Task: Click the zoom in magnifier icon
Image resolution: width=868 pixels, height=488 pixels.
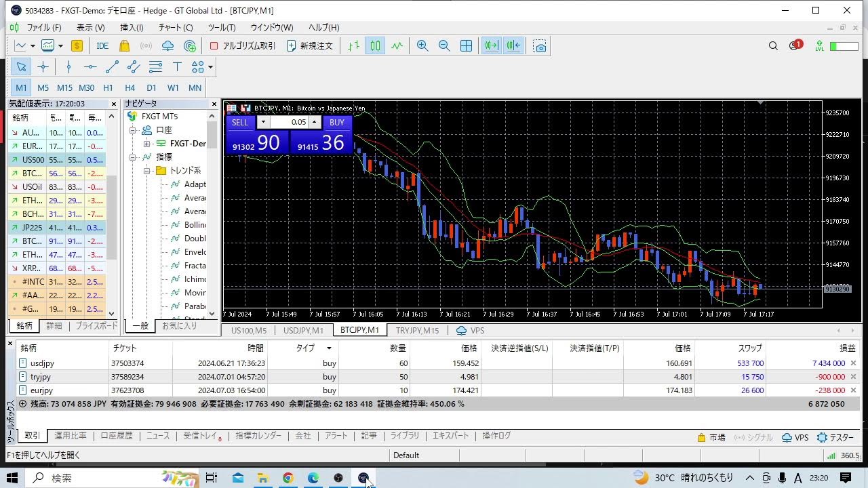Action: click(422, 46)
